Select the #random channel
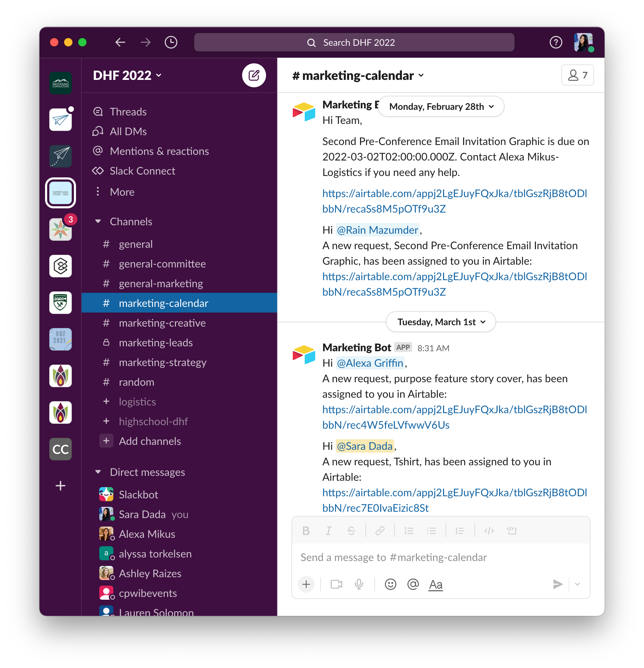Viewport: 644px width, 668px height. pyautogui.click(x=179, y=382)
